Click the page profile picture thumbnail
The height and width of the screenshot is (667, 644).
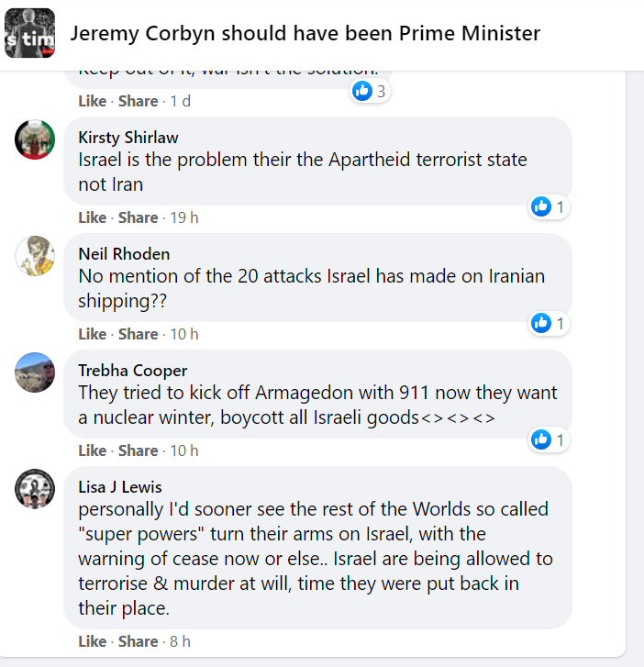click(x=29, y=34)
